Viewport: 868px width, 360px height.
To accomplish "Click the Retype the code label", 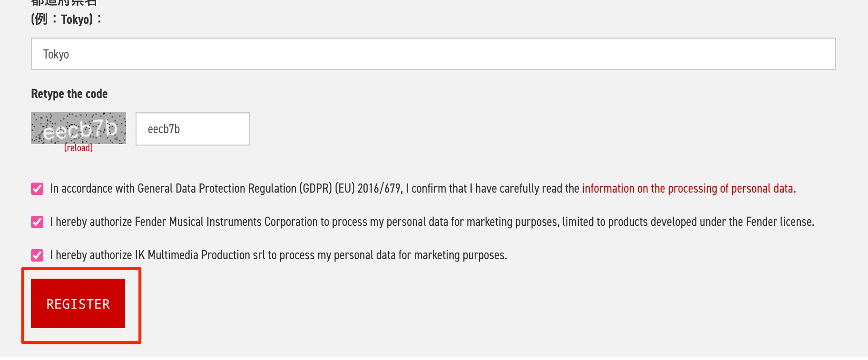I will (69, 94).
